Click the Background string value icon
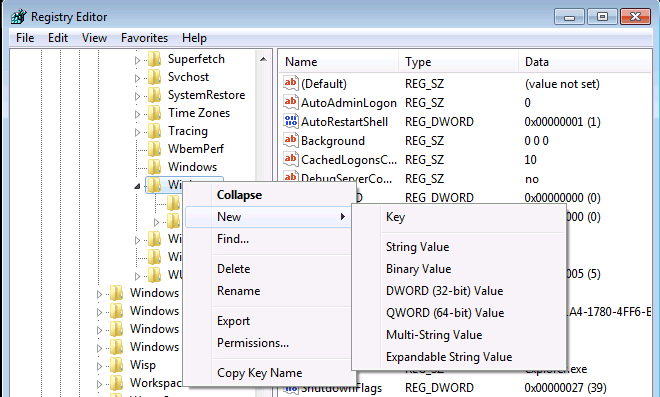 click(290, 140)
